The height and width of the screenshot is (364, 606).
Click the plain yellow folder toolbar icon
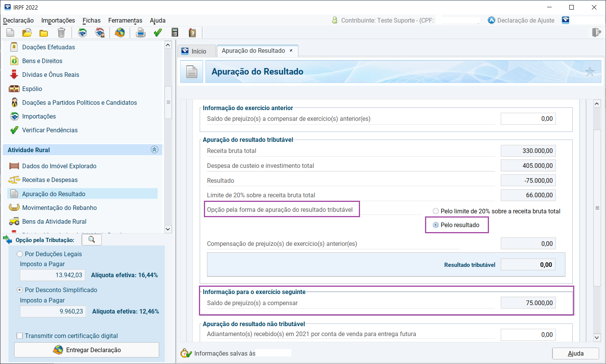(x=44, y=33)
